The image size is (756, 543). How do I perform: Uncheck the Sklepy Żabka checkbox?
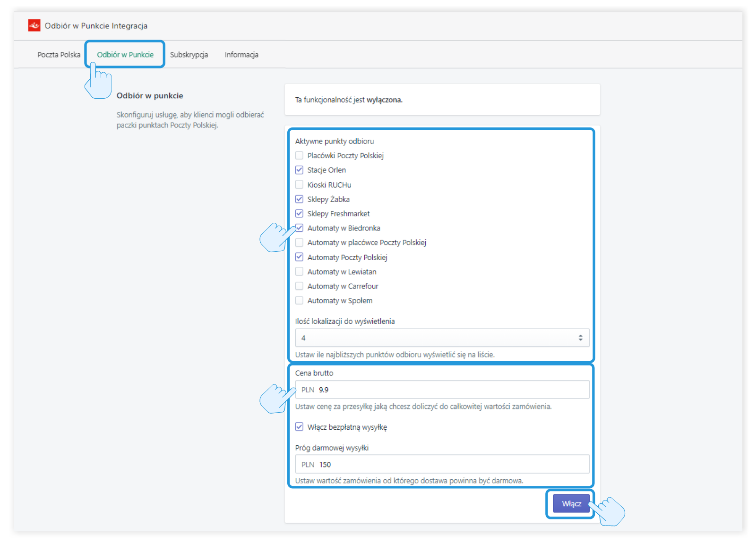299,199
